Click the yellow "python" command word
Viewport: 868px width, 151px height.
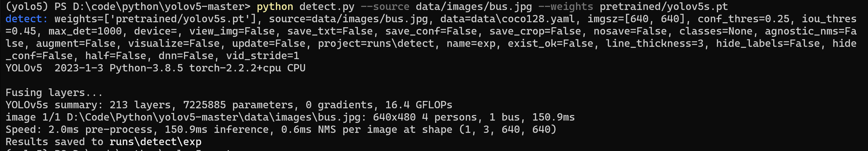click(x=275, y=6)
